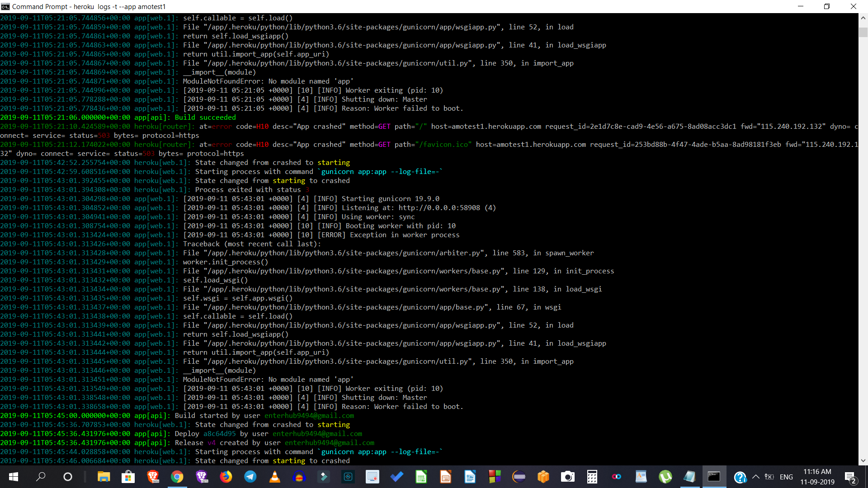The width and height of the screenshot is (868, 488).
Task: Launch uTorrent from the taskbar
Action: pos(665,477)
